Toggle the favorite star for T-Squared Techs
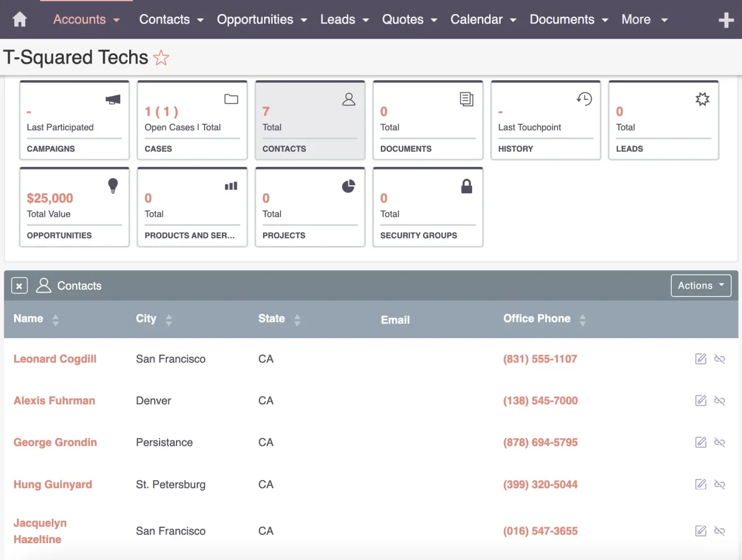The height and width of the screenshot is (560, 742). (x=161, y=57)
